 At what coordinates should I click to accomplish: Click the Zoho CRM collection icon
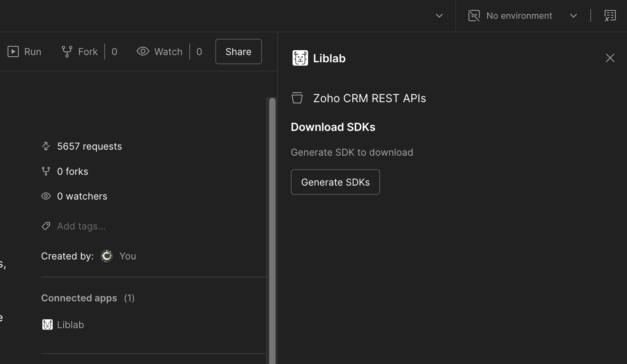tap(297, 98)
